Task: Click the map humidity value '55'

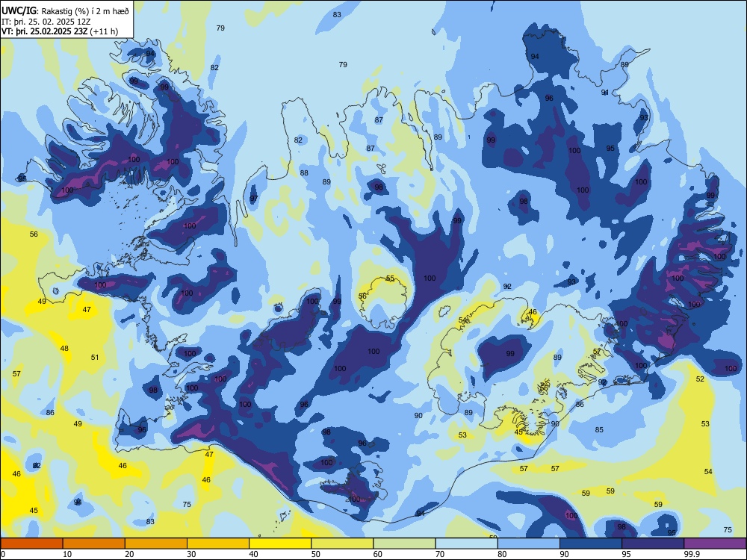Action: tap(390, 279)
